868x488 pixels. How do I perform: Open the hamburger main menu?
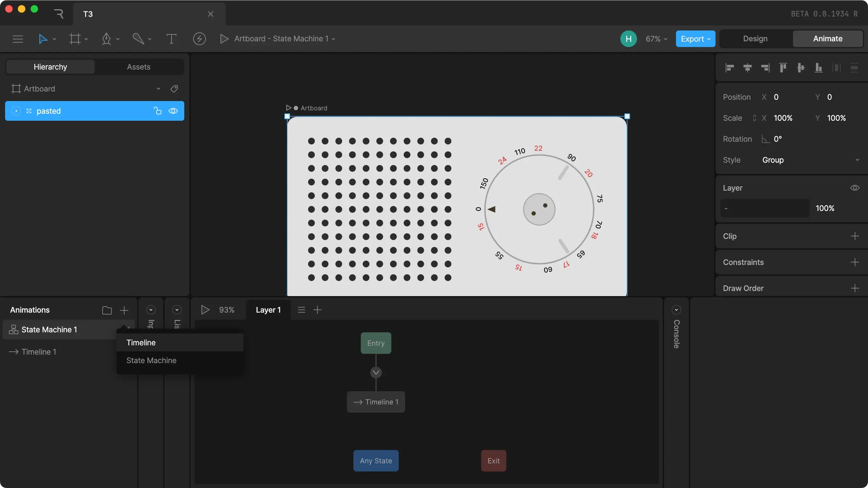point(17,39)
